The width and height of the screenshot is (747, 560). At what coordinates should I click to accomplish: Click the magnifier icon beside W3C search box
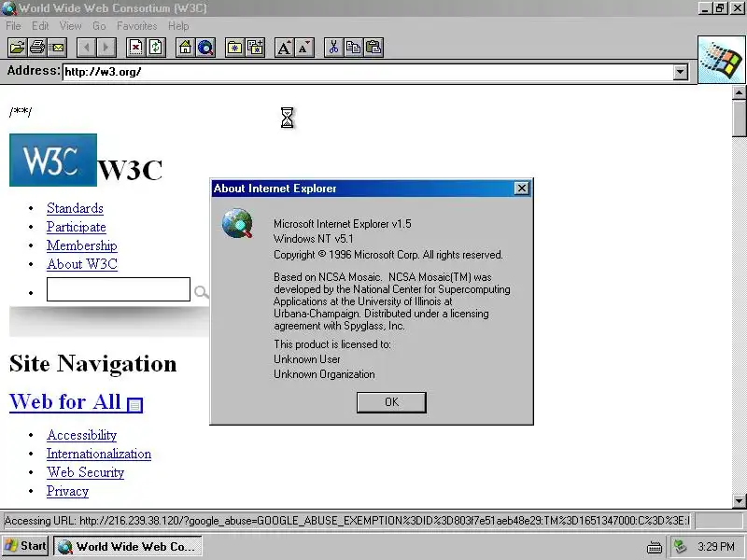click(201, 291)
